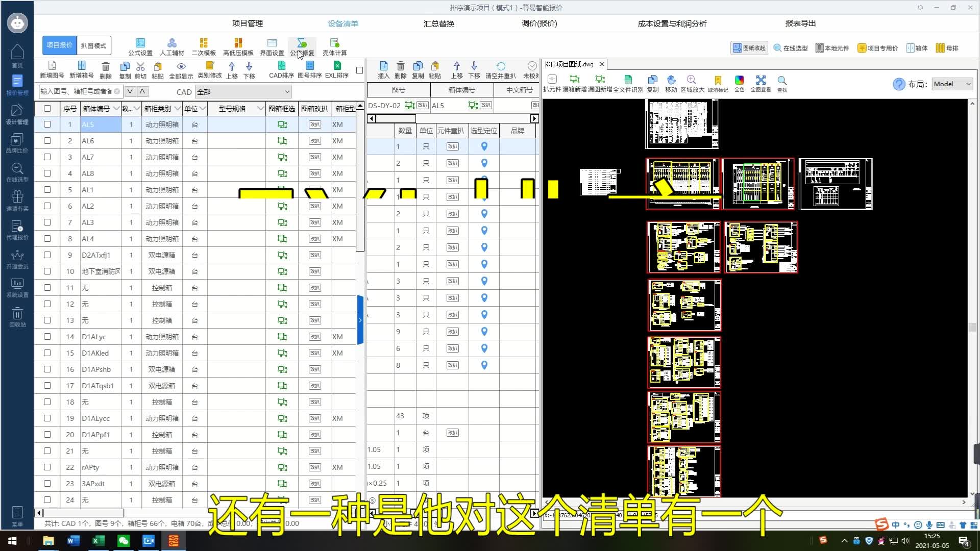Input search in 输入图号箱框编号 field
Image resolution: width=980 pixels, height=551 pixels.
[x=78, y=91]
